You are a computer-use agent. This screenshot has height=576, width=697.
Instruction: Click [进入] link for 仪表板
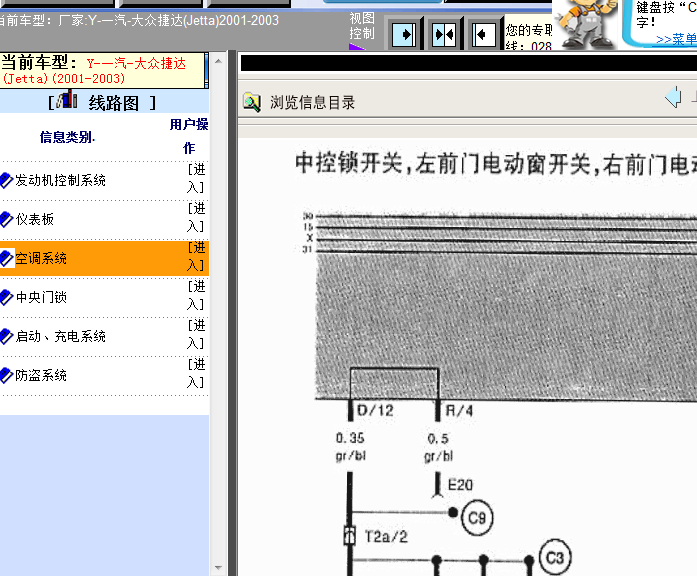point(196,217)
